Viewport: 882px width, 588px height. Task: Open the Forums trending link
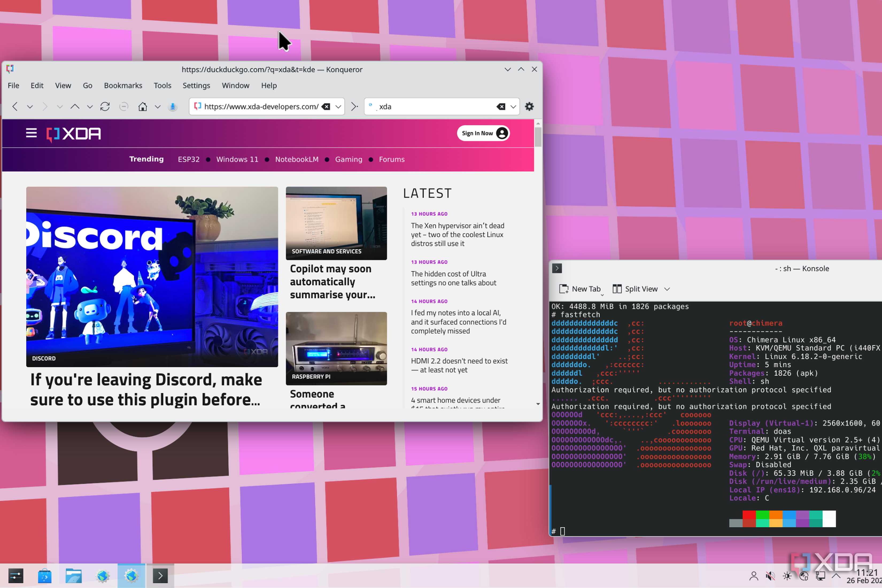tap(392, 159)
